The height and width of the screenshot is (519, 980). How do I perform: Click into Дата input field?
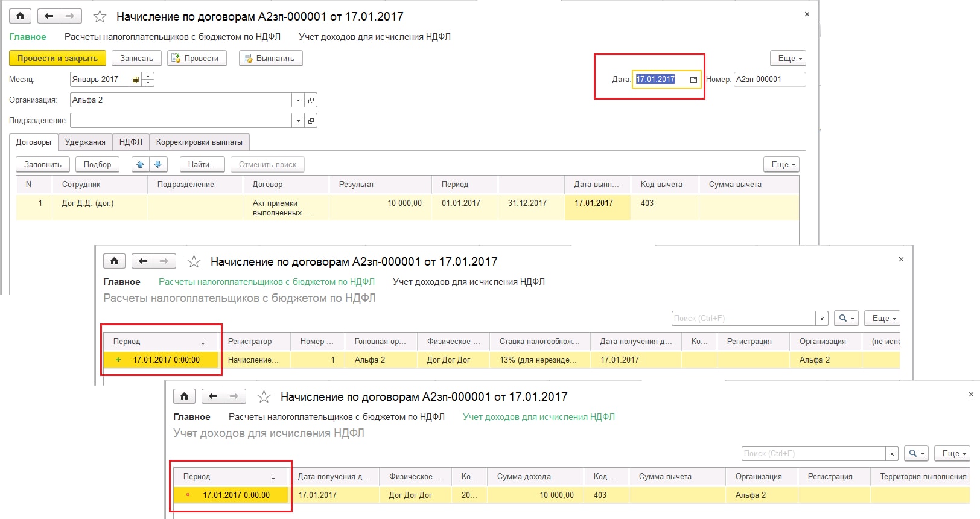660,80
